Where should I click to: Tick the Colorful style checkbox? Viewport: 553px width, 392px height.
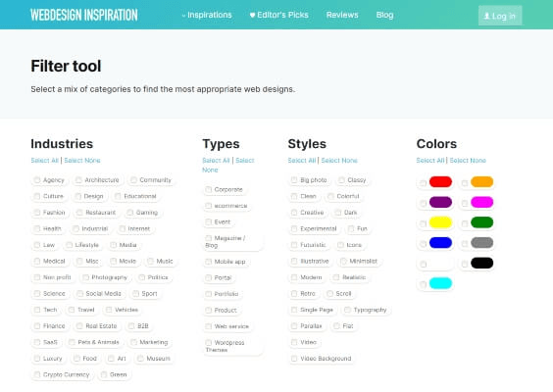click(x=330, y=196)
